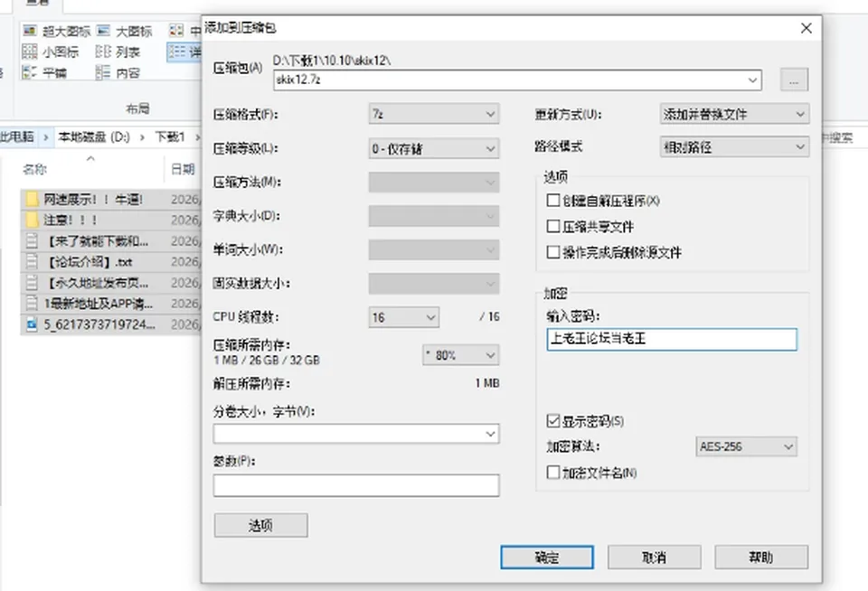Viewport: 868px width, 591px height.
Task: Expand the 加密算法 AES-256 dropdown
Action: (746, 446)
